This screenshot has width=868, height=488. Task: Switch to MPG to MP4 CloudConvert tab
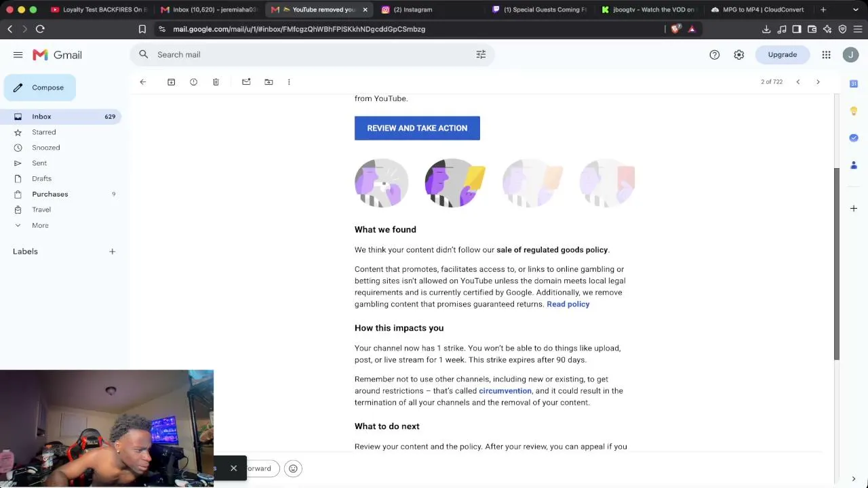pos(759,9)
